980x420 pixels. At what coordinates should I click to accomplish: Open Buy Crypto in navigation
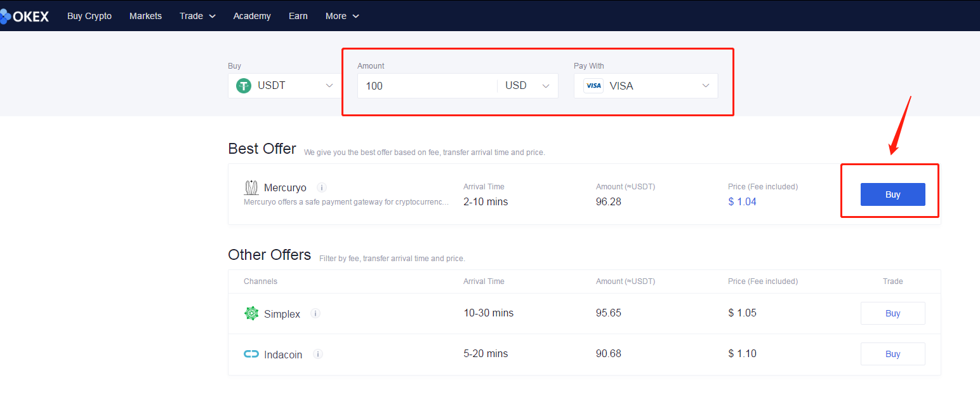[x=89, y=16]
